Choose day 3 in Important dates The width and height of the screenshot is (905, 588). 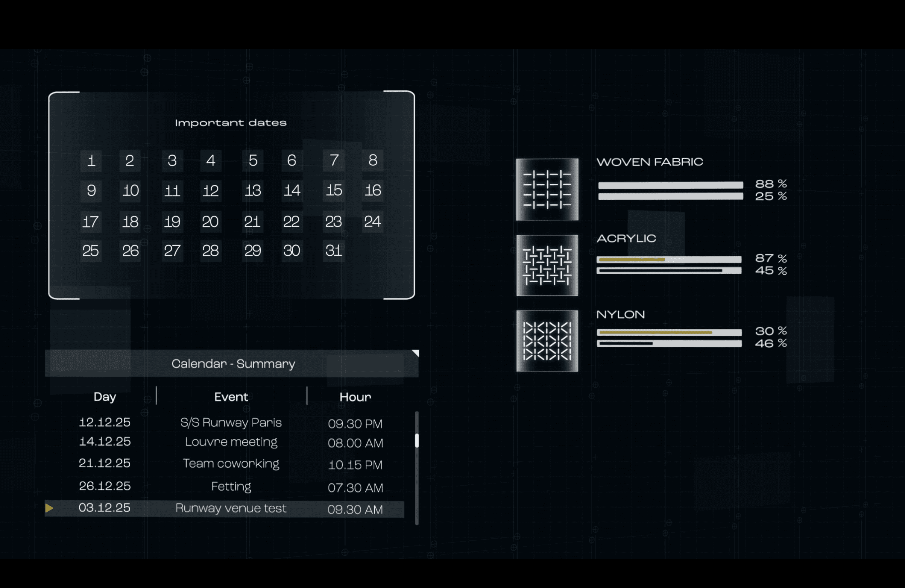pyautogui.click(x=172, y=160)
